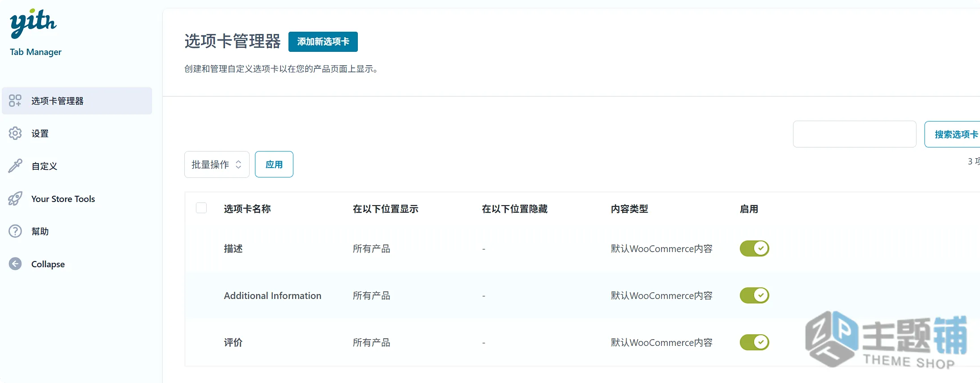Toggle the 评价 tab enabled switch
Screen dimensions: 980x383
pyautogui.click(x=755, y=342)
